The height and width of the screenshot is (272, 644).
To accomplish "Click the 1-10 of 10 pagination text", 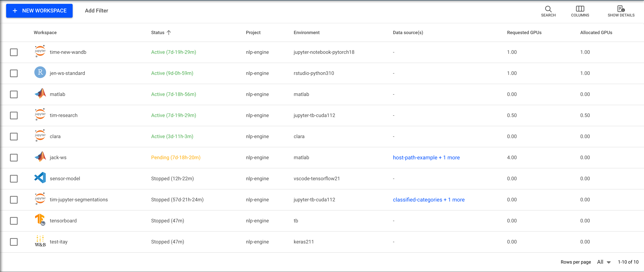I will 628,262.
